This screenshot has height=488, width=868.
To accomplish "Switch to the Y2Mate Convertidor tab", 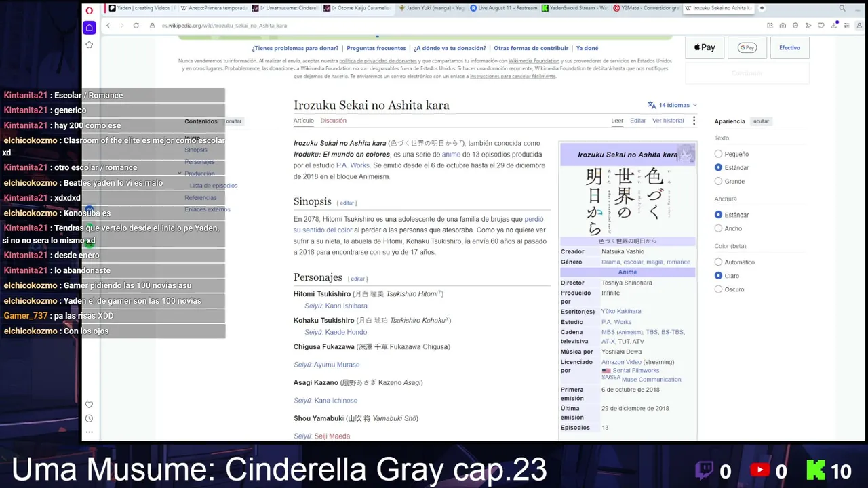I will point(646,8).
